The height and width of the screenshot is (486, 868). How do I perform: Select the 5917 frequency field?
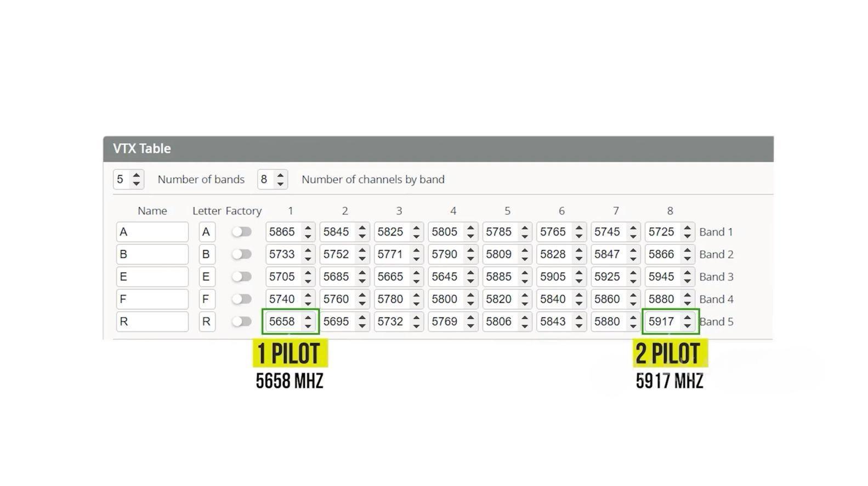(x=662, y=322)
